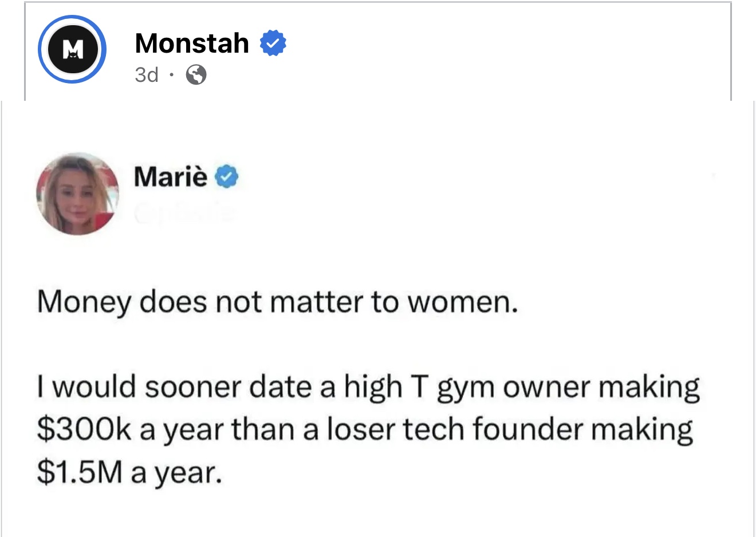
Task: Click the "$1.5M a year." line
Action: tap(129, 472)
